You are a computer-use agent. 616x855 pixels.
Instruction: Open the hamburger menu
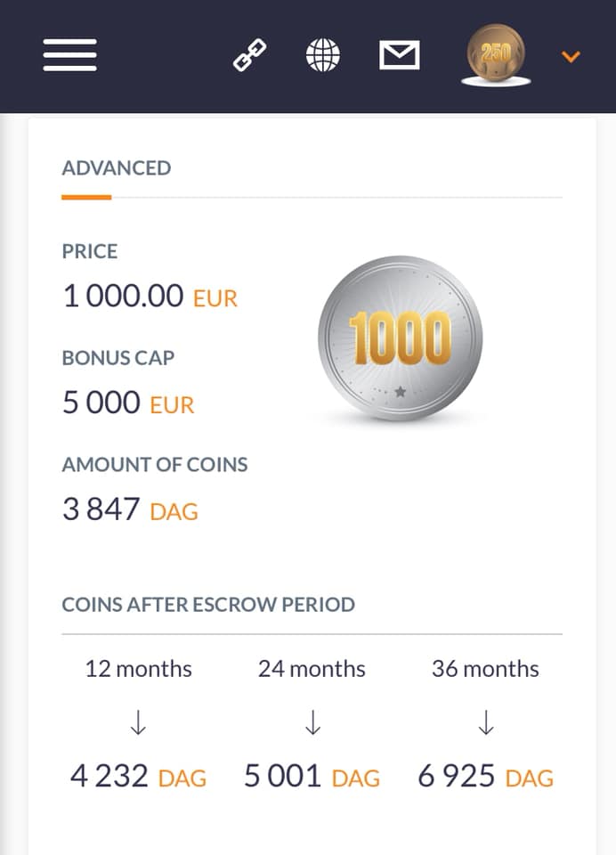[69, 55]
